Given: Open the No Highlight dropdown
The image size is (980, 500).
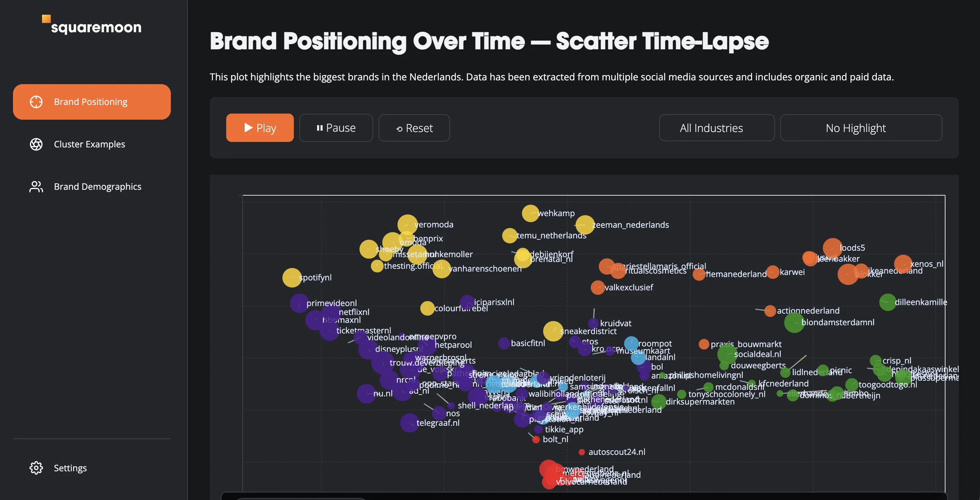Looking at the screenshot, I should click(861, 128).
